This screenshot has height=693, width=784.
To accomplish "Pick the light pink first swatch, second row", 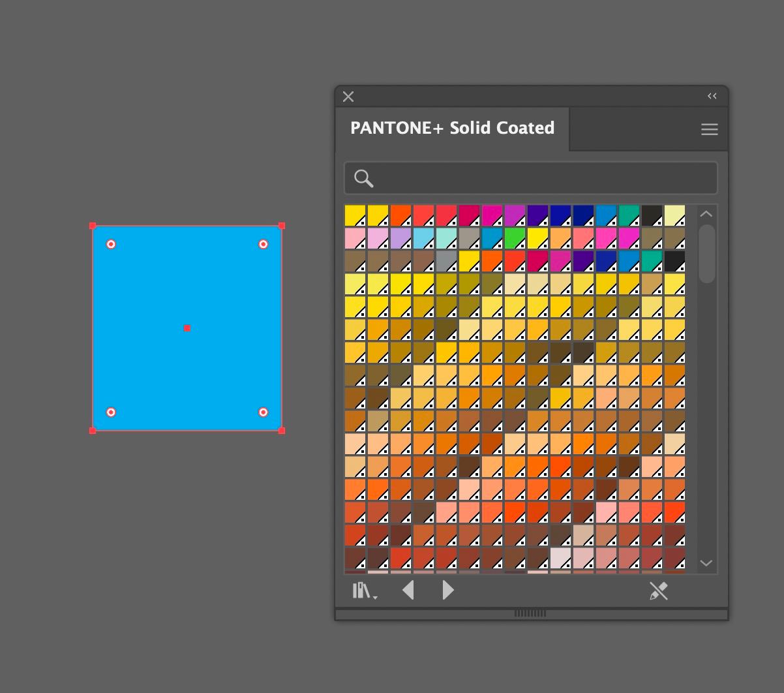I will coord(355,238).
